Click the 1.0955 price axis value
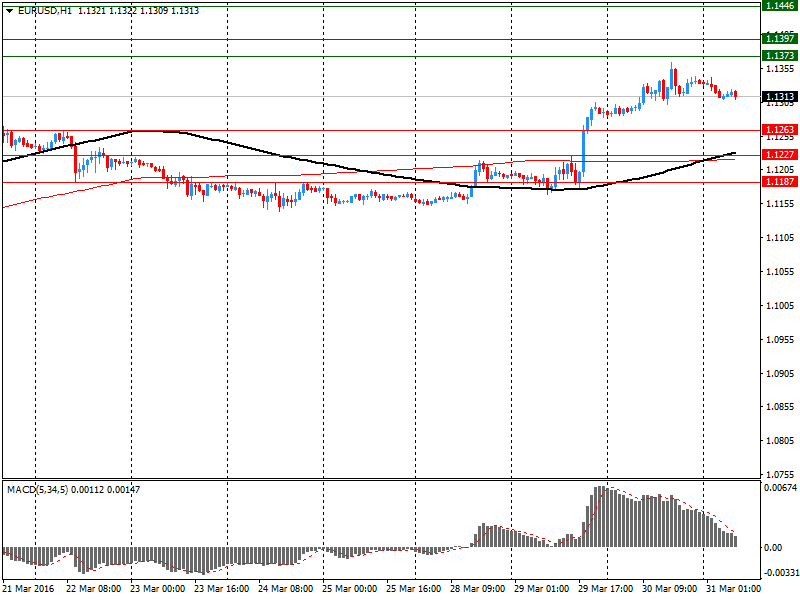Viewport: 800px width, 600px height. 780,339
